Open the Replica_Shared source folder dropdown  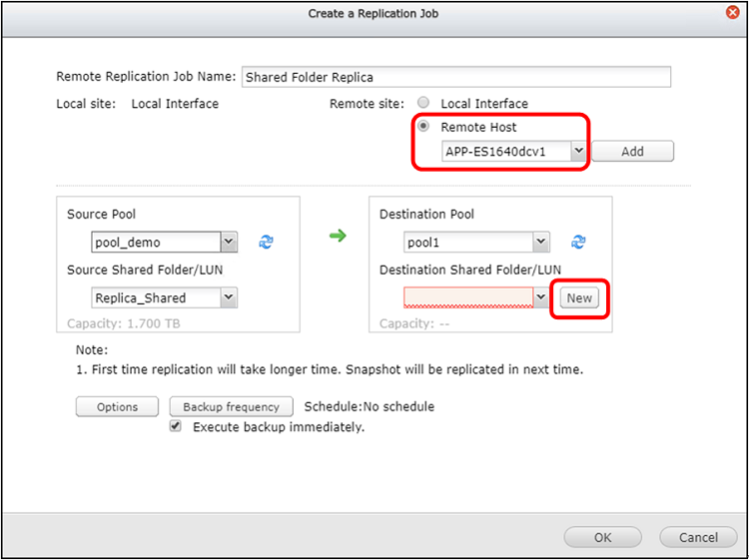click(x=229, y=297)
